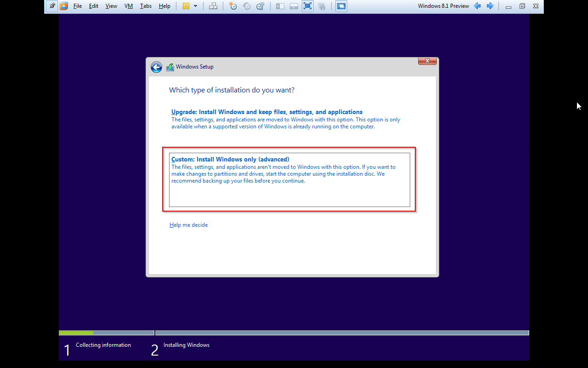
Task: Click the Windows Setup title icon
Action: click(170, 67)
